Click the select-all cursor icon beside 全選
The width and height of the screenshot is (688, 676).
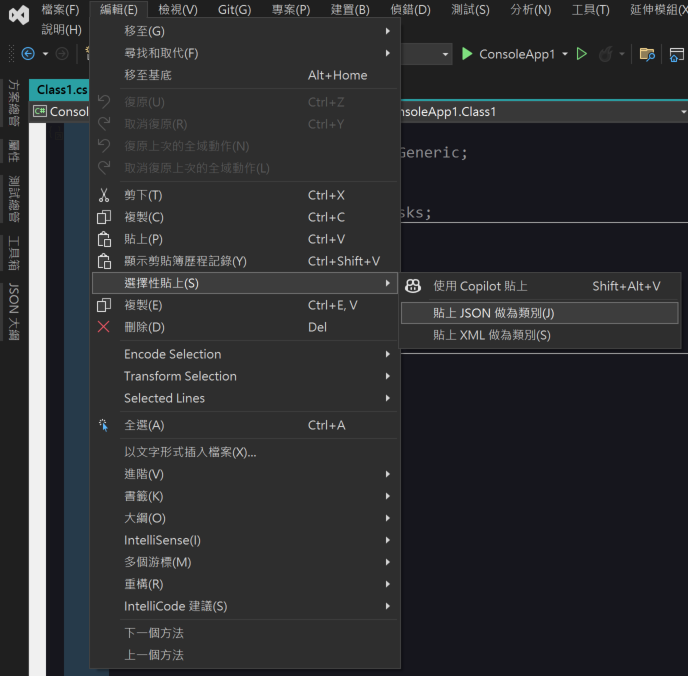[x=103, y=425]
